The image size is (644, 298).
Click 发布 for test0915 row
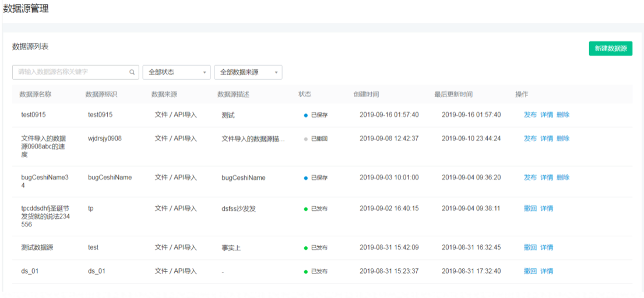pos(530,115)
